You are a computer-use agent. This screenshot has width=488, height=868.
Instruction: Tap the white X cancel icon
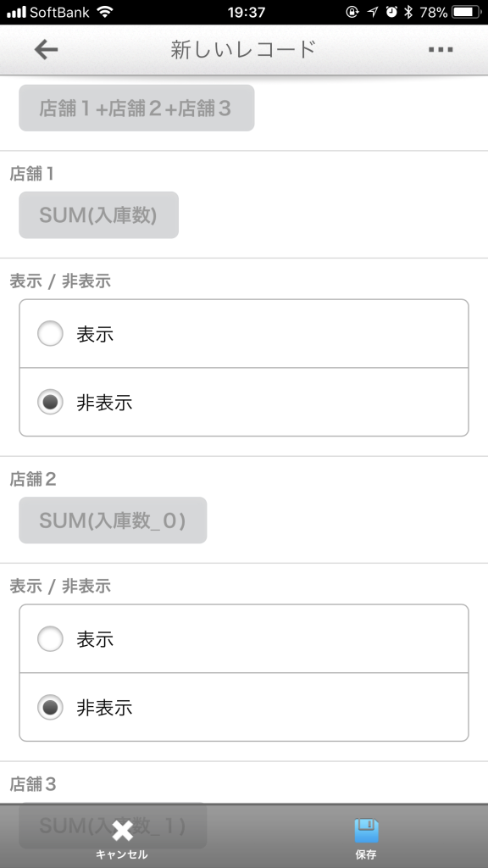(122, 831)
